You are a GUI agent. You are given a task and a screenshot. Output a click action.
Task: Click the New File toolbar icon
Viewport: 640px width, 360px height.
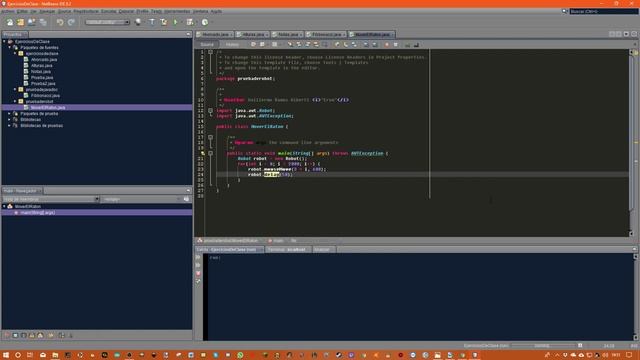click(9, 22)
